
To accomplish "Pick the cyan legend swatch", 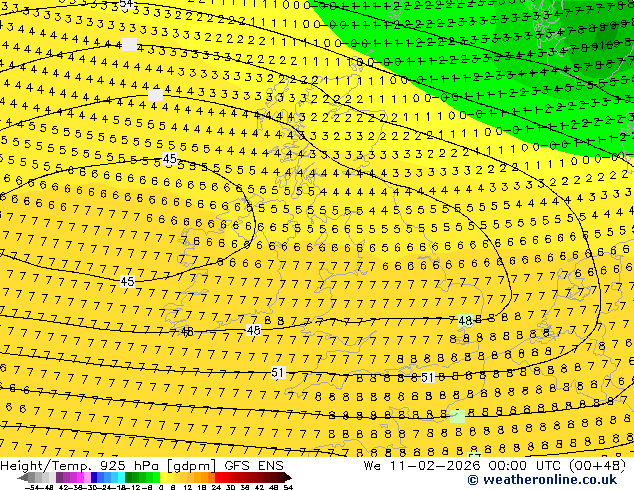I will coord(121,477).
